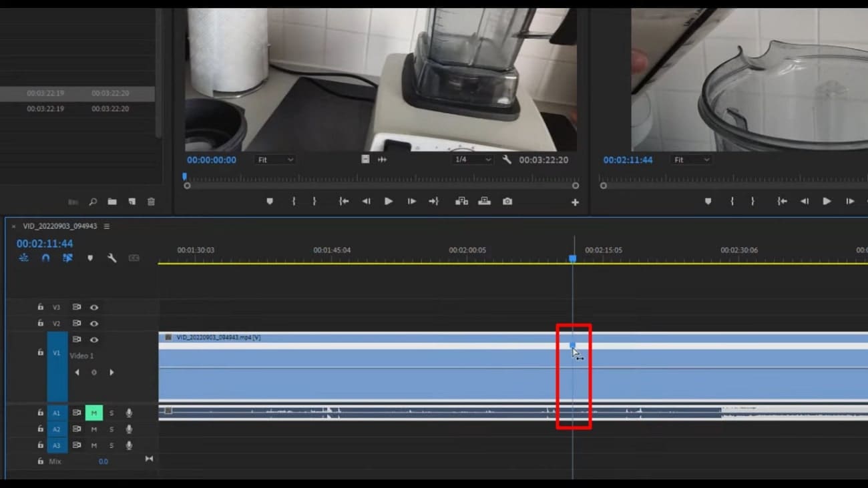Viewport: 868px width, 488px height.
Task: Unmute track A1 with green M button
Action: point(94,413)
